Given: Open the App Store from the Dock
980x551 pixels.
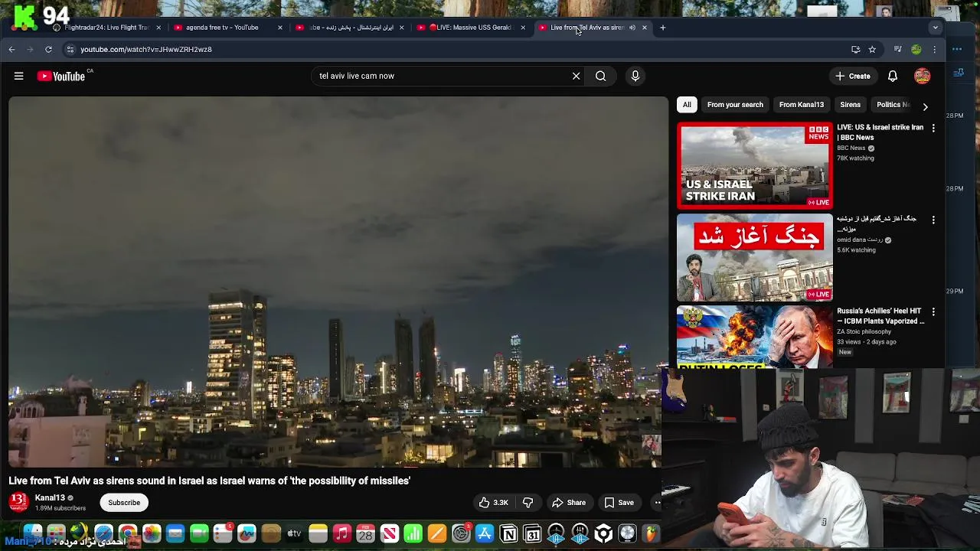Looking at the screenshot, I should (485, 533).
